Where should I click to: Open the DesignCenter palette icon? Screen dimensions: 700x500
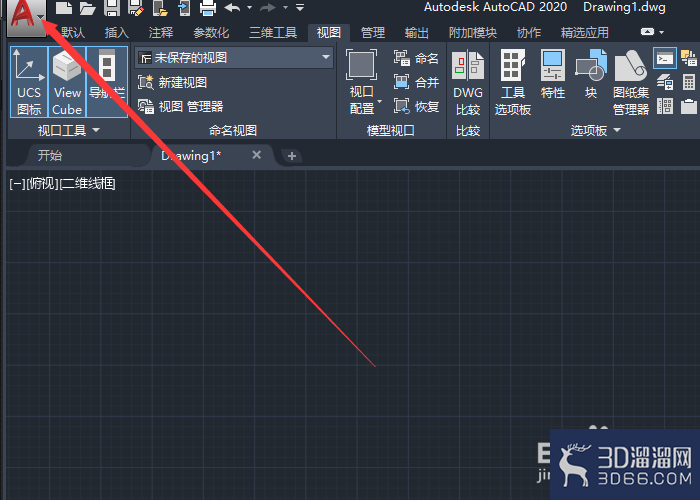tap(688, 58)
